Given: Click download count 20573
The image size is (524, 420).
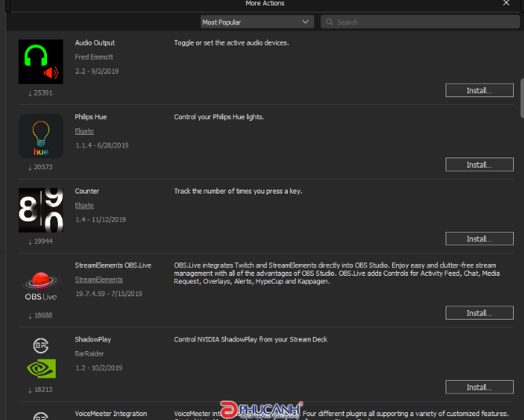Looking at the screenshot, I should click(41, 167).
